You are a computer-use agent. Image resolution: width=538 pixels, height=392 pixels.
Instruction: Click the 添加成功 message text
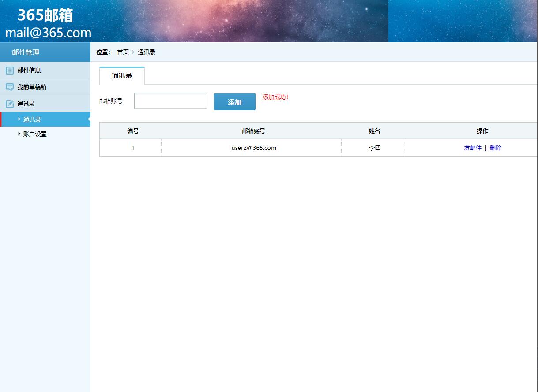point(275,97)
